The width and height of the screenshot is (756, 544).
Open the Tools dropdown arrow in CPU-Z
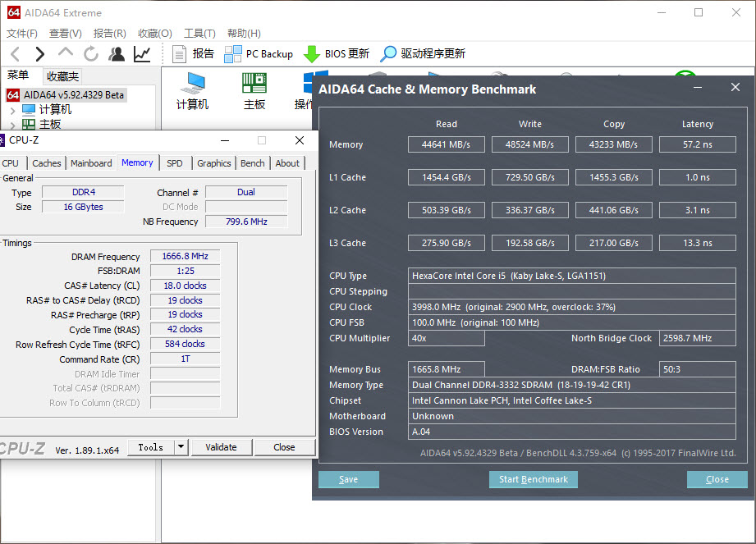tap(181, 447)
